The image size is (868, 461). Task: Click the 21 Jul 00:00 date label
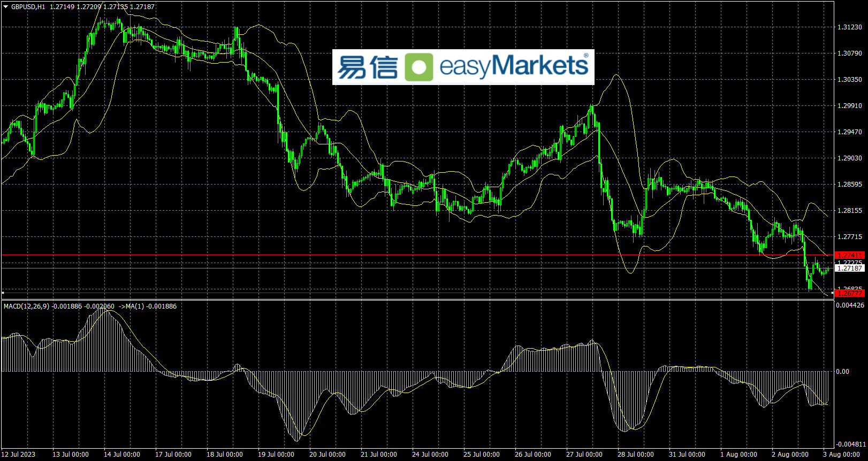(379, 455)
